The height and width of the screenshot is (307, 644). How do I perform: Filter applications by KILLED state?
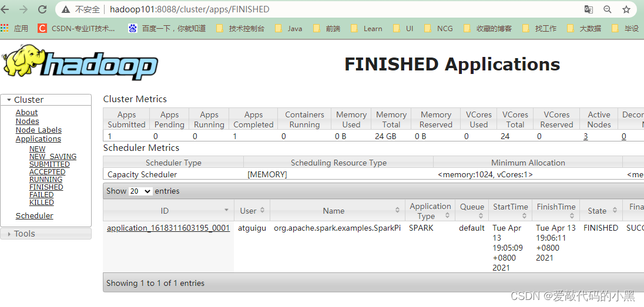point(42,203)
